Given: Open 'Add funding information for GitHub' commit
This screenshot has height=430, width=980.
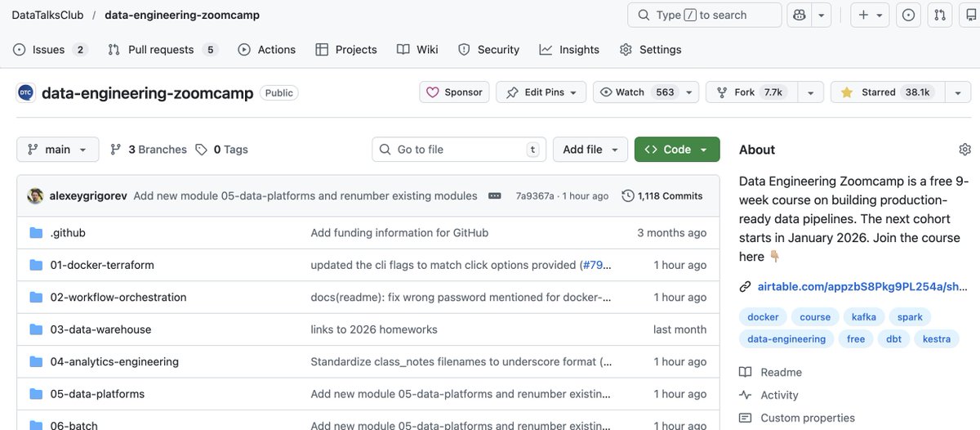Looking at the screenshot, I should click(x=399, y=233).
